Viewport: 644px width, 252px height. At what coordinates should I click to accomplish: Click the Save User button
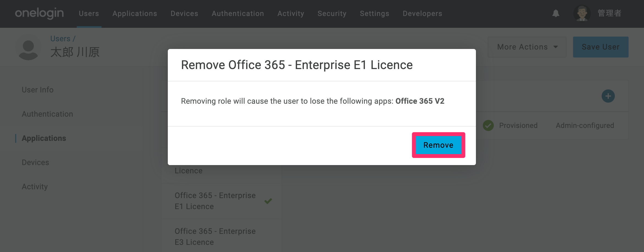point(601,47)
